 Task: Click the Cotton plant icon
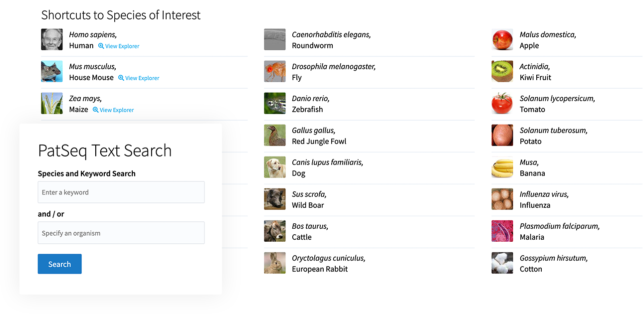coord(502,263)
